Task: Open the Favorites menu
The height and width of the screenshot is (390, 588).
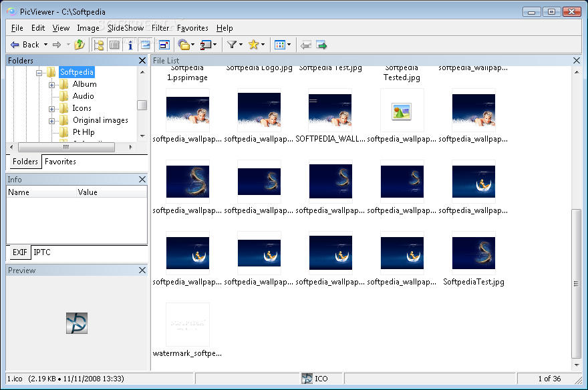Action: 192,28
